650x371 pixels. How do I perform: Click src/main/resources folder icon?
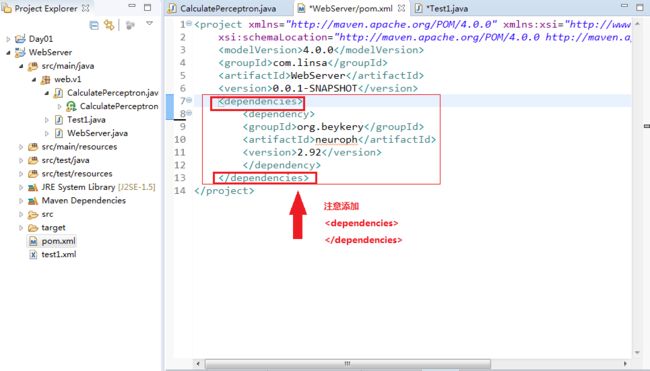click(x=33, y=147)
